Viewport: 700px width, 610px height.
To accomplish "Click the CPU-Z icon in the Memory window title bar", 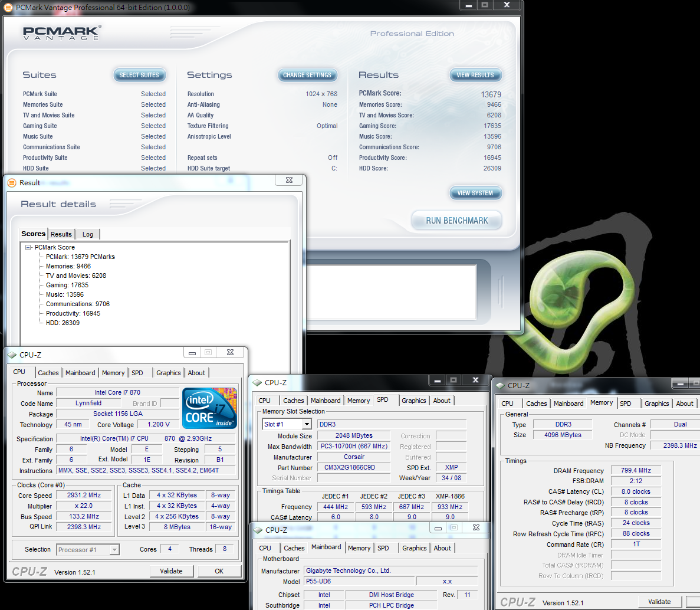I will tap(500, 386).
